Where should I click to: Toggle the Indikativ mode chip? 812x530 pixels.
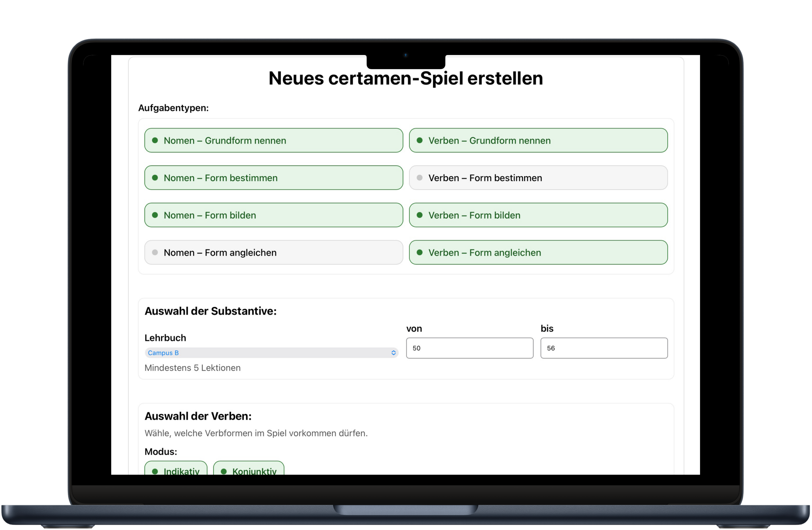[176, 470]
